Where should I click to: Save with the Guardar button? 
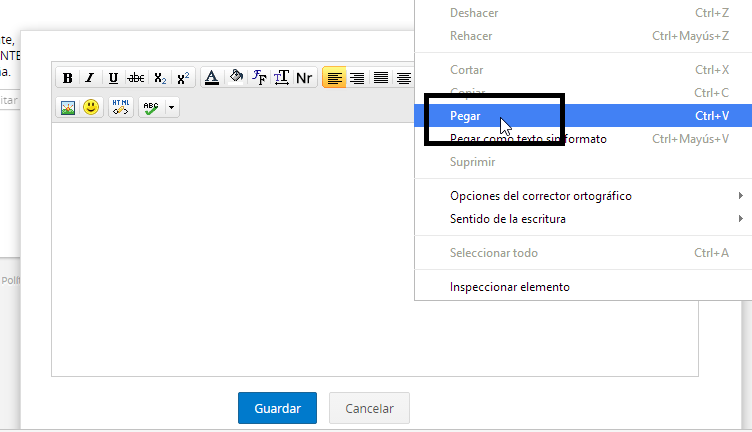pos(277,408)
